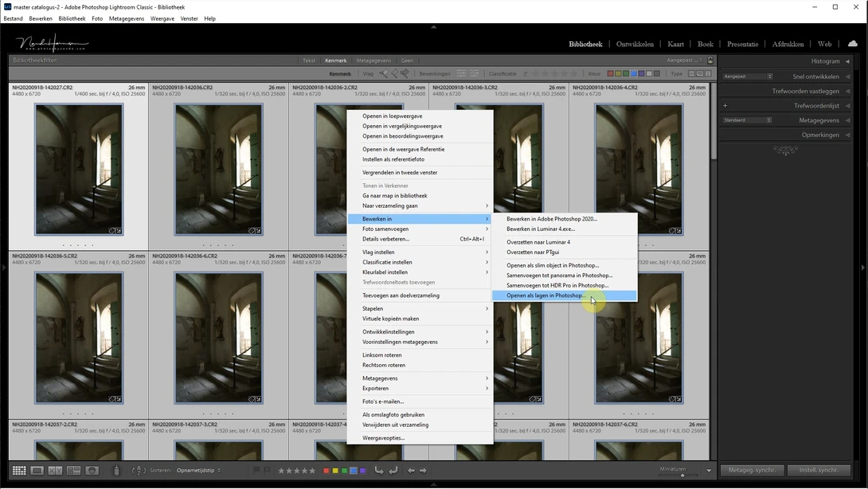Image resolution: width=868 pixels, height=489 pixels.
Task: Open survey view in toolbar
Action: pos(73,470)
